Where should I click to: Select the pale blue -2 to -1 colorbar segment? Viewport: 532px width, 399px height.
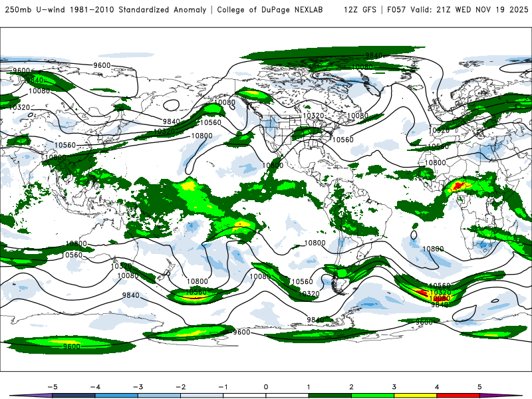click(202, 396)
